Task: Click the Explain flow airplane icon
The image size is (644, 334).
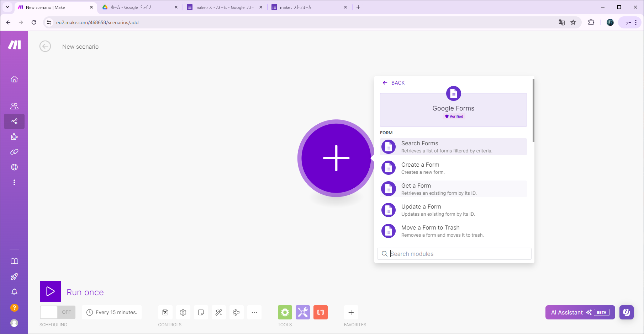Action: click(x=237, y=312)
